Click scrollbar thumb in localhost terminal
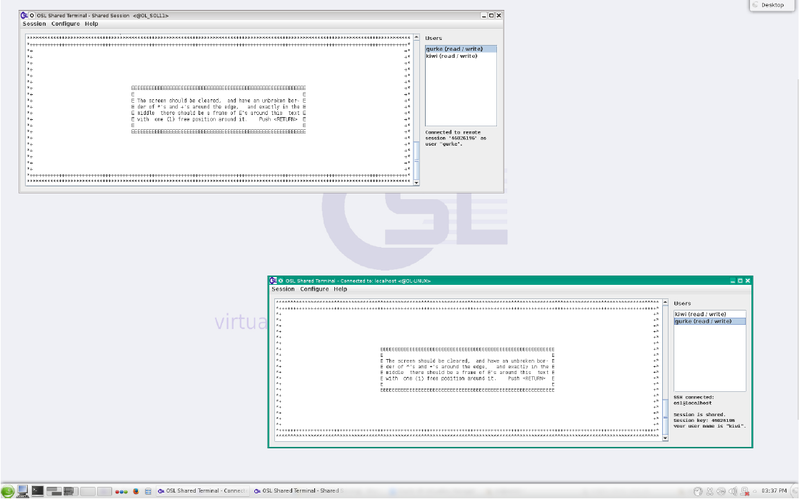 tap(665, 416)
